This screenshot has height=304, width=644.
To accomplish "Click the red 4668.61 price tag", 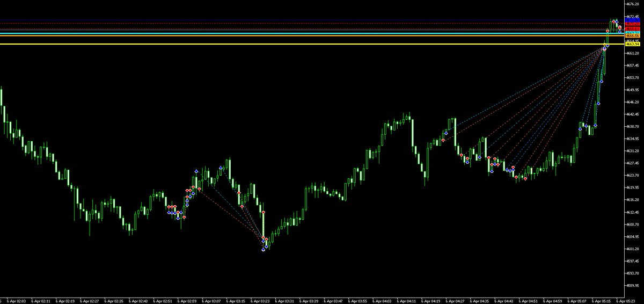I will click(632, 28).
